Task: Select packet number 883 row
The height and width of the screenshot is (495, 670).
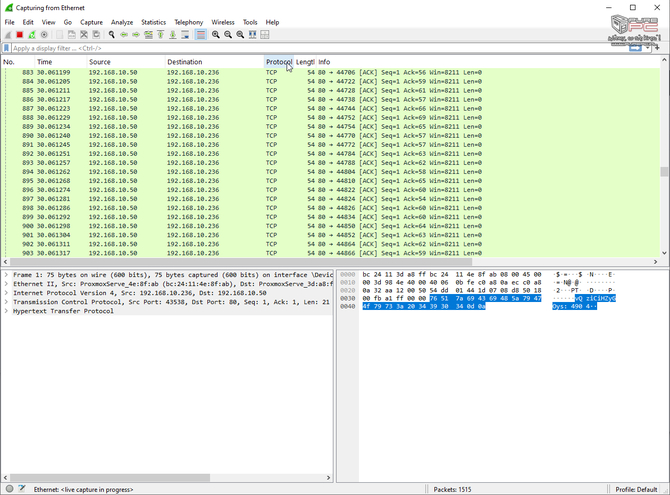Action: point(330,72)
